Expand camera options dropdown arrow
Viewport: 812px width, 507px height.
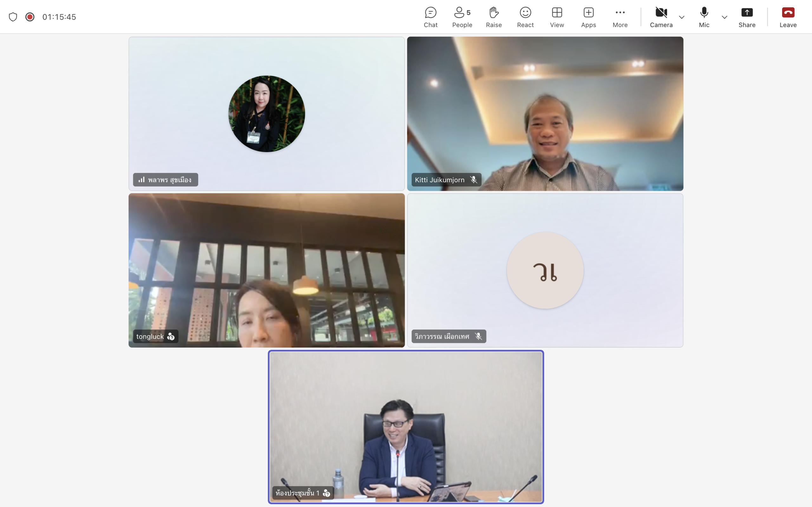681,17
